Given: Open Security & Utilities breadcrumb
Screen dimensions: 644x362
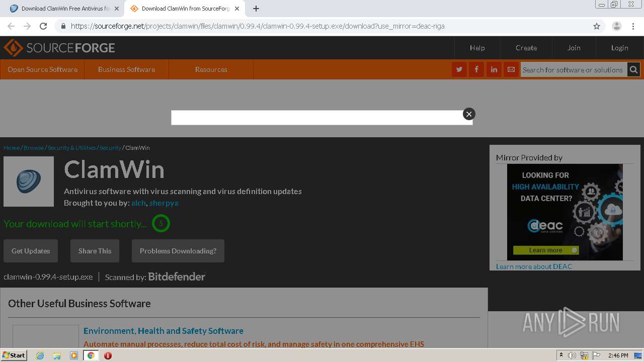Looking at the screenshot, I should [72, 148].
